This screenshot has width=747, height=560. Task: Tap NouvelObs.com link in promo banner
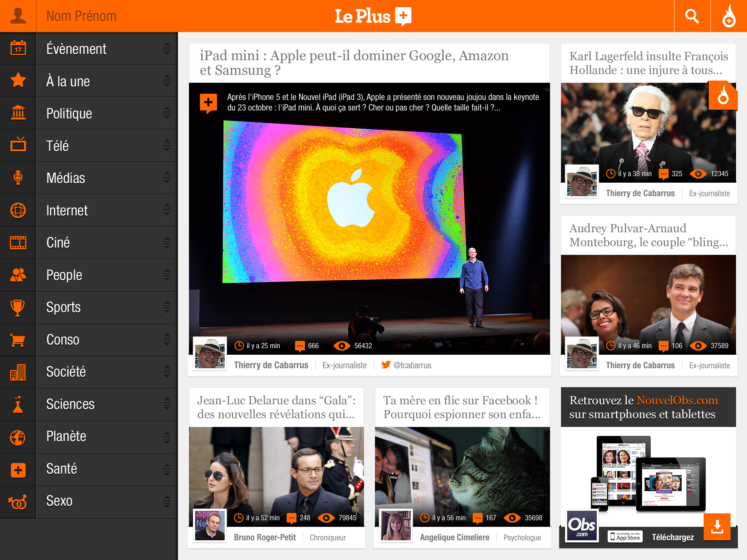click(x=677, y=400)
